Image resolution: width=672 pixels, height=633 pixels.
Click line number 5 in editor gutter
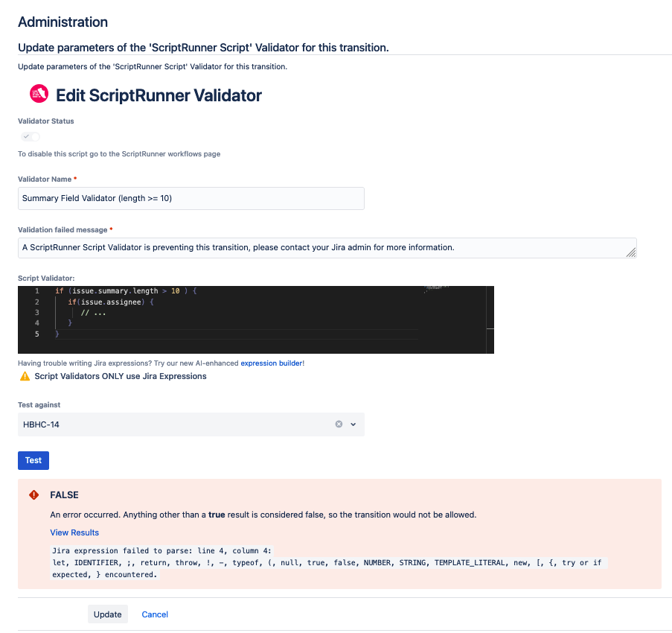[x=37, y=334]
